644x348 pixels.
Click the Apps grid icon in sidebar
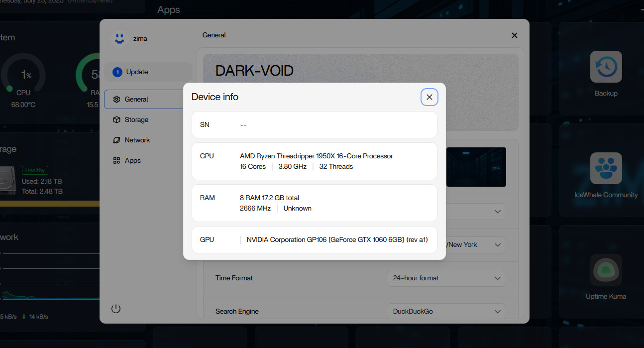click(116, 160)
